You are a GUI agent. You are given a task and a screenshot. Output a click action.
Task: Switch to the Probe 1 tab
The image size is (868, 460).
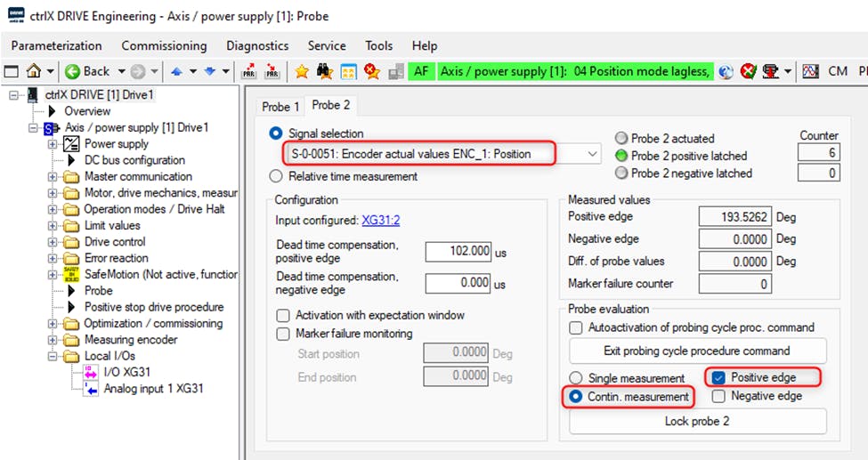coord(280,107)
